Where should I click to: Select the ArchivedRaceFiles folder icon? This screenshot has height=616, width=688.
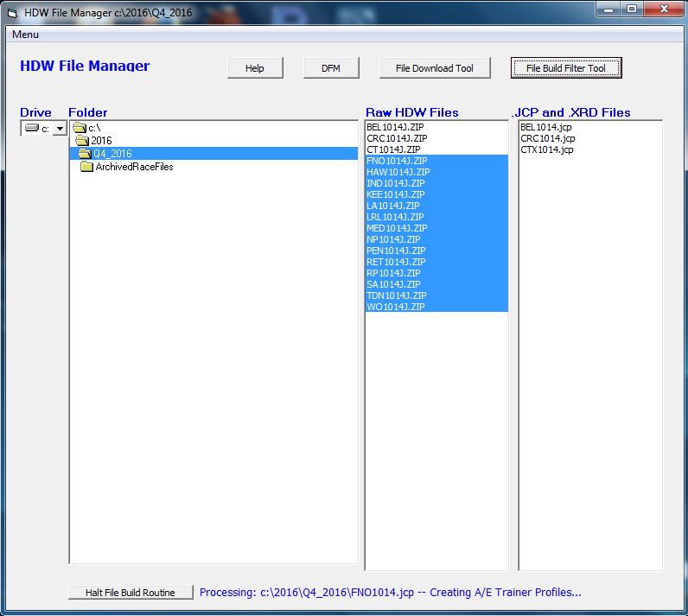tap(87, 167)
